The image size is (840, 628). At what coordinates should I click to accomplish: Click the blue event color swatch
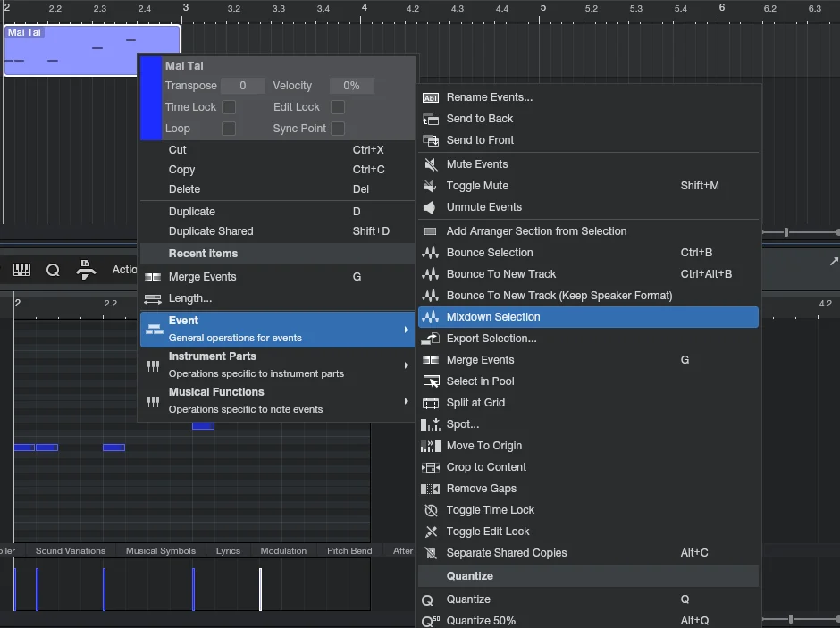pyautogui.click(x=151, y=98)
